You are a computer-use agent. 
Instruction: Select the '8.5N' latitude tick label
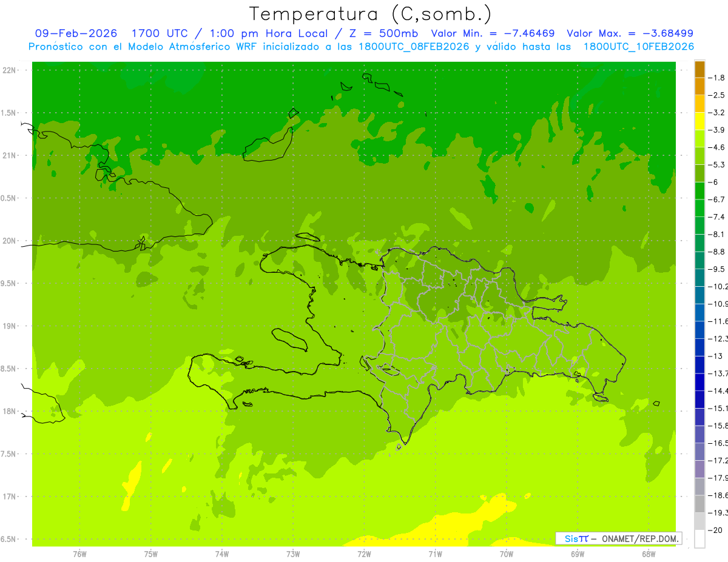coord(9,369)
